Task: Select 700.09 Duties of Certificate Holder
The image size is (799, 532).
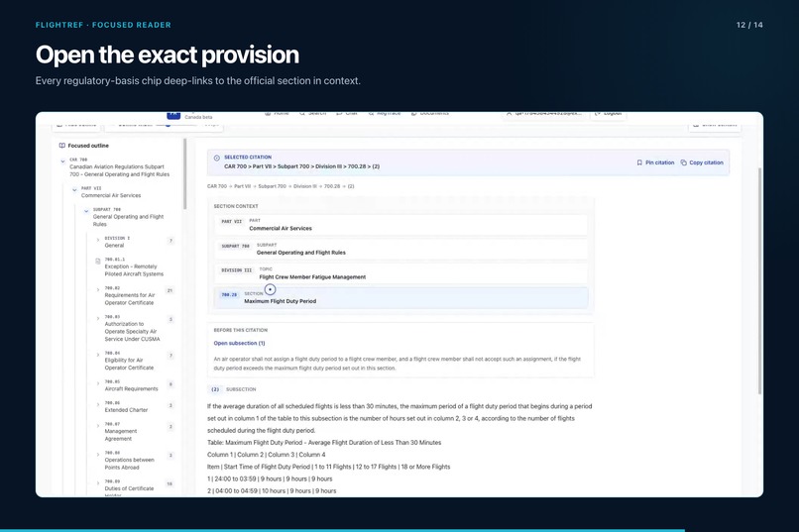Action: pos(129,486)
